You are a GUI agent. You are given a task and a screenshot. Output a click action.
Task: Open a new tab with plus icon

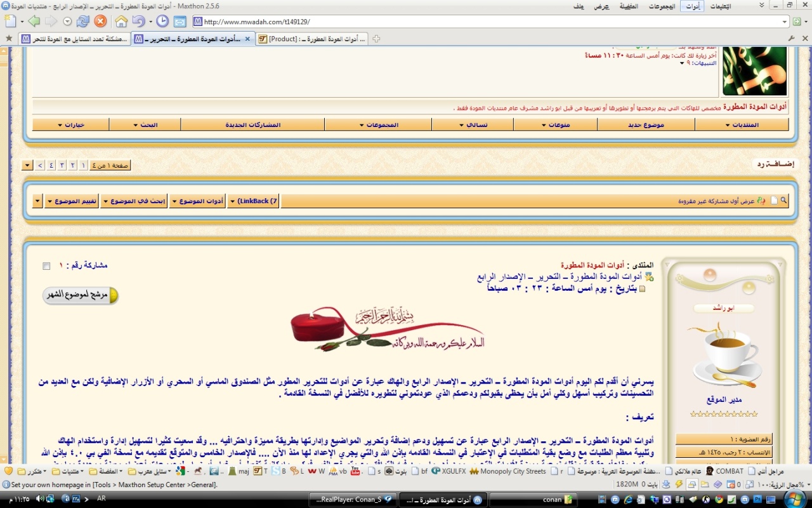click(x=376, y=39)
